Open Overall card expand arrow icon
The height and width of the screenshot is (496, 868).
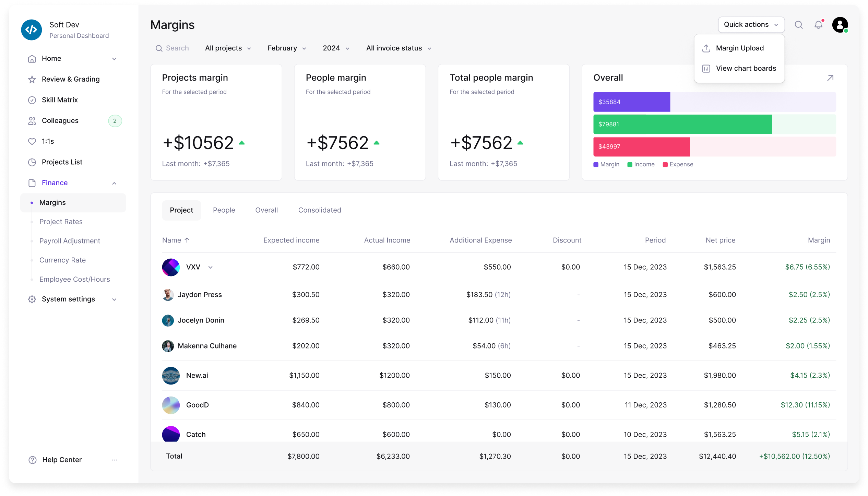click(x=830, y=78)
